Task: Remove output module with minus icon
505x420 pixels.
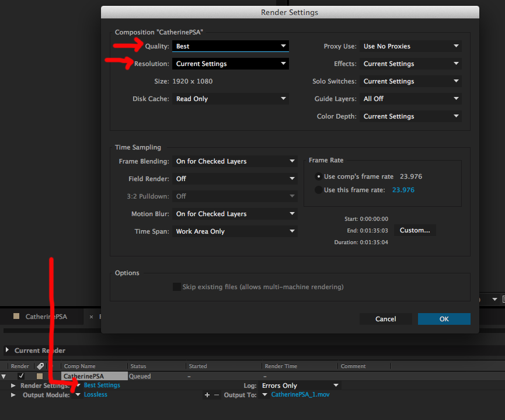Action: click(x=217, y=395)
